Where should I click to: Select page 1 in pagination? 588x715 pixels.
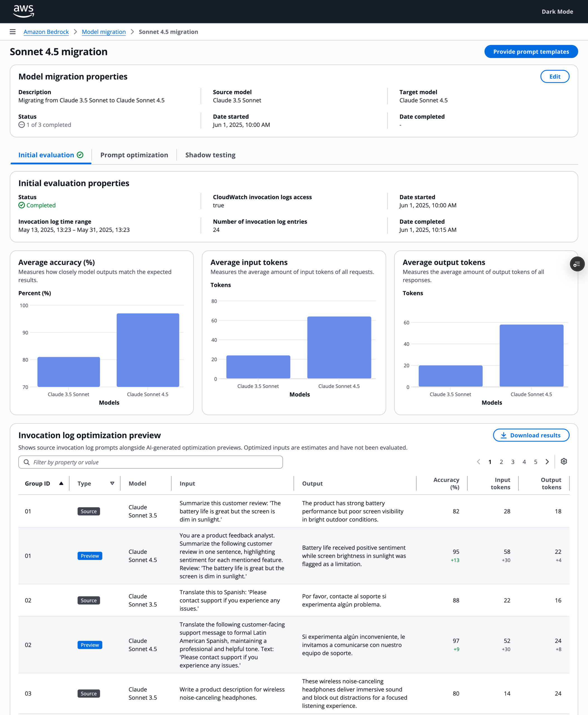tap(490, 462)
